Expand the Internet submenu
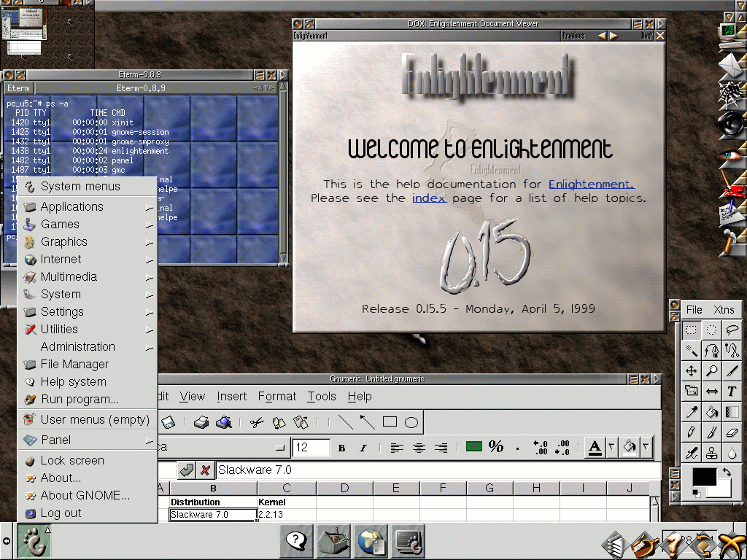 tap(88, 260)
